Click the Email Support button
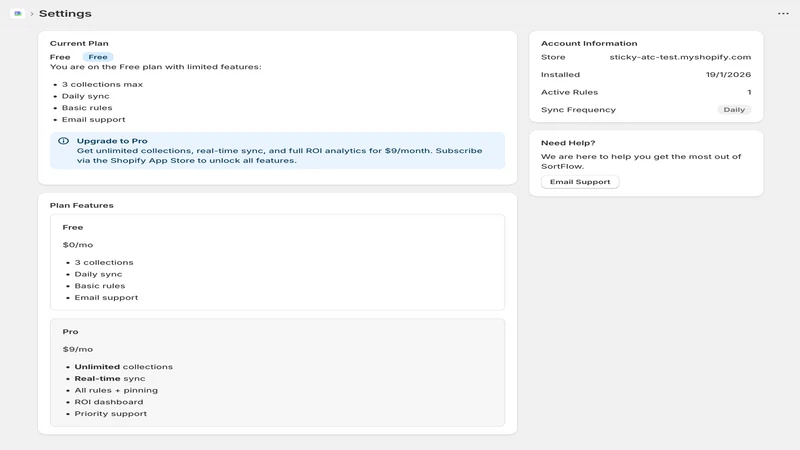 580,182
